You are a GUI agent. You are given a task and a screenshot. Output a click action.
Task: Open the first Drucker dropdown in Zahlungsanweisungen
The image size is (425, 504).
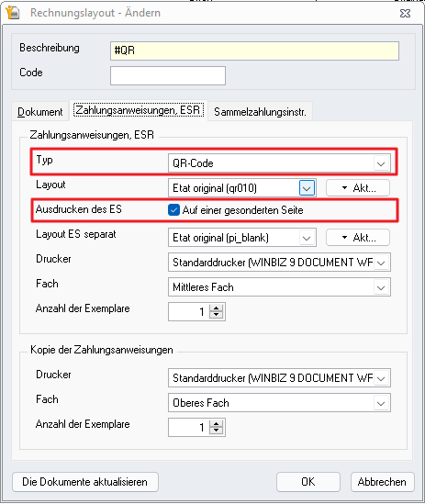[x=279, y=263]
